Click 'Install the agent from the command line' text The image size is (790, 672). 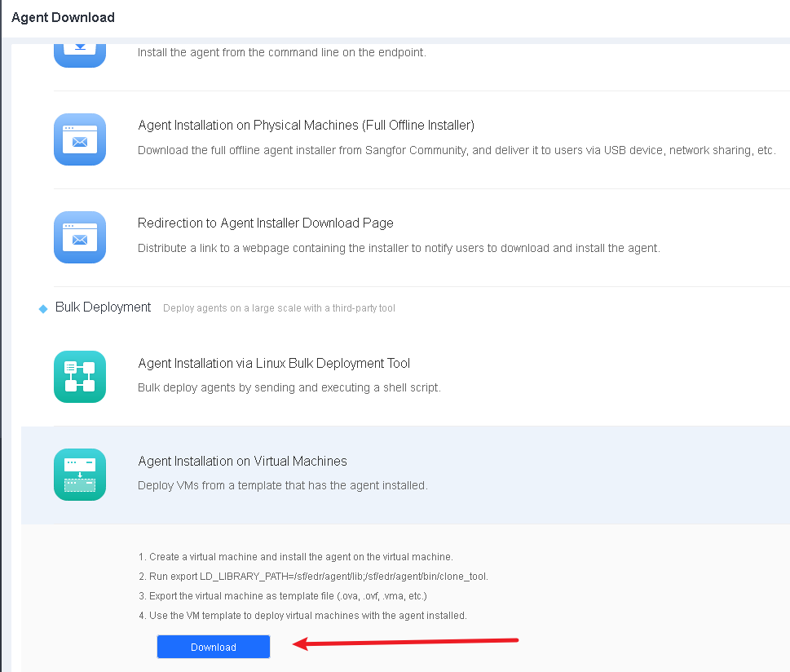282,52
